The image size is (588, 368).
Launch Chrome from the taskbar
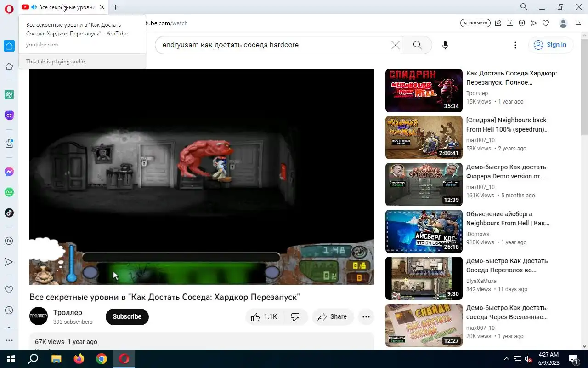[x=102, y=359]
